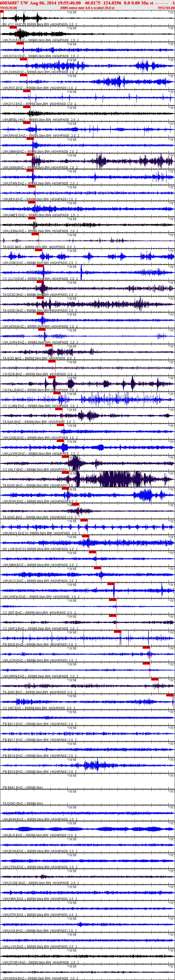Click coordinates 40.8175 -124.0296 in header
The image size is (175, 980).
(103, 3)
